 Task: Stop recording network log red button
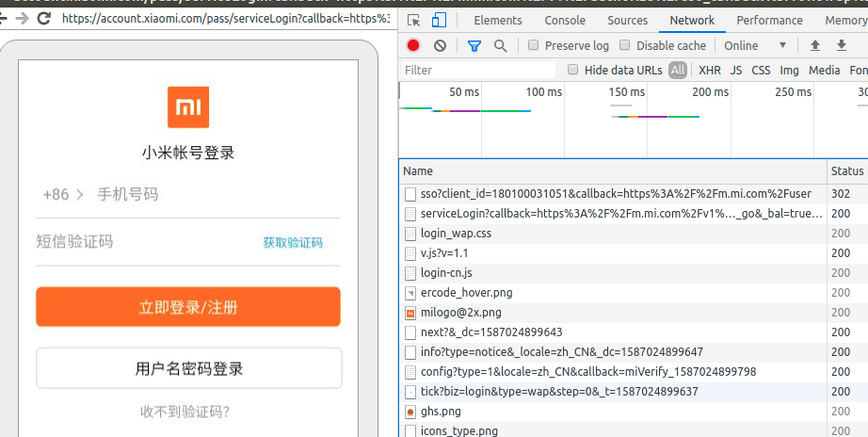point(413,45)
